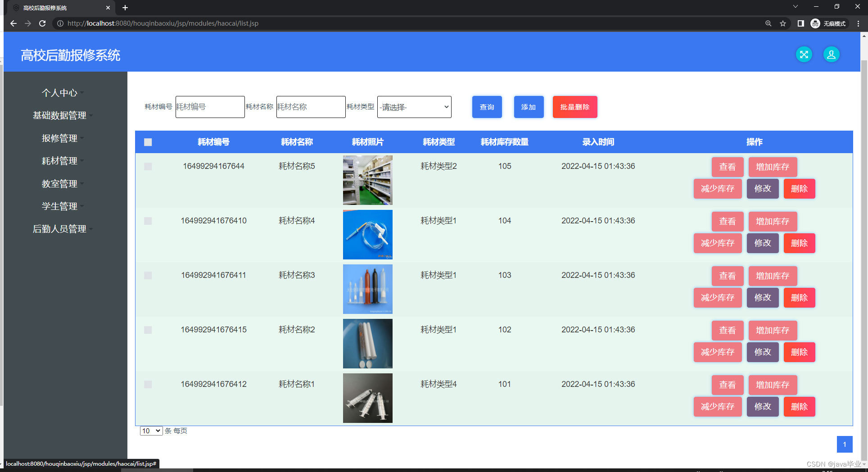
Task: Toggle the fullscreen icon in header
Action: (x=804, y=54)
